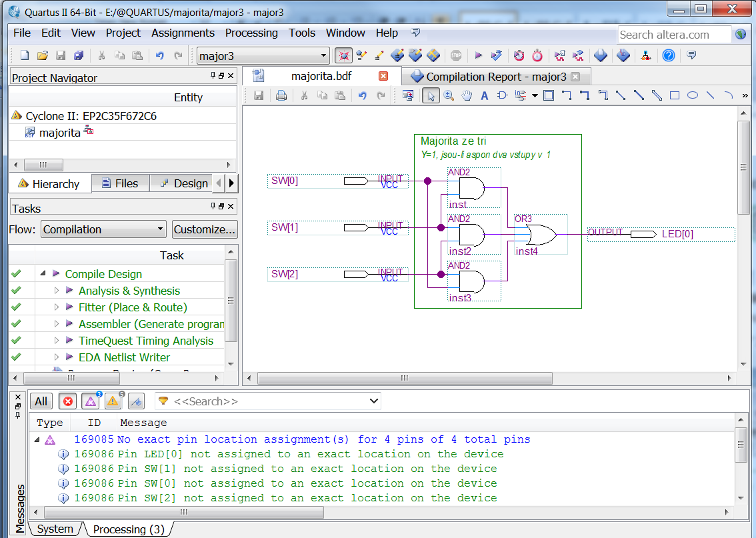Select the Orthogonal Node tool
756x538 pixels.
[x=567, y=95]
